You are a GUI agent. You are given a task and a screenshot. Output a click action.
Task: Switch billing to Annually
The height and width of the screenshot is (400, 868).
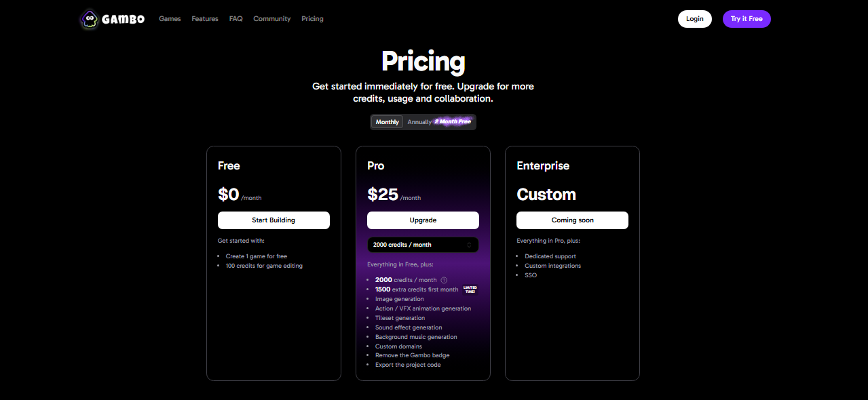coord(419,122)
